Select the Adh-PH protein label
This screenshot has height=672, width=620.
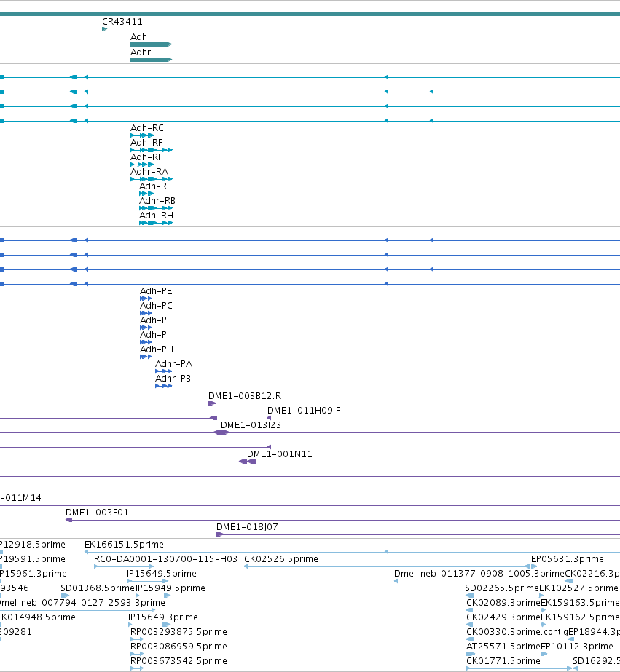[x=157, y=349]
